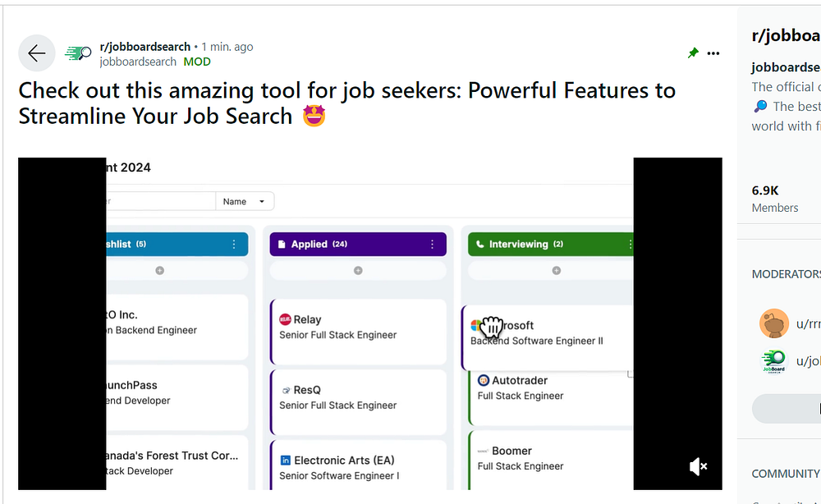Select the ResQ job card

click(358, 398)
